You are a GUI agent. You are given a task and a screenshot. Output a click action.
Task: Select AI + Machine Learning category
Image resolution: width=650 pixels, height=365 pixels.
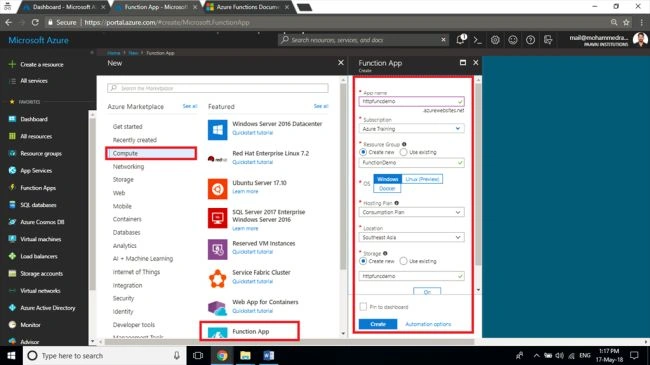click(143, 258)
